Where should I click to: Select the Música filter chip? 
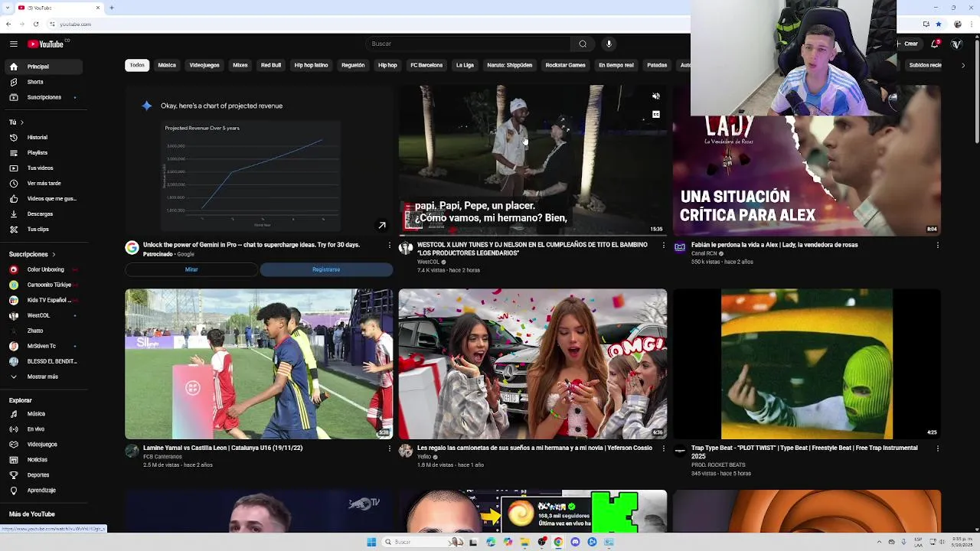167,65
